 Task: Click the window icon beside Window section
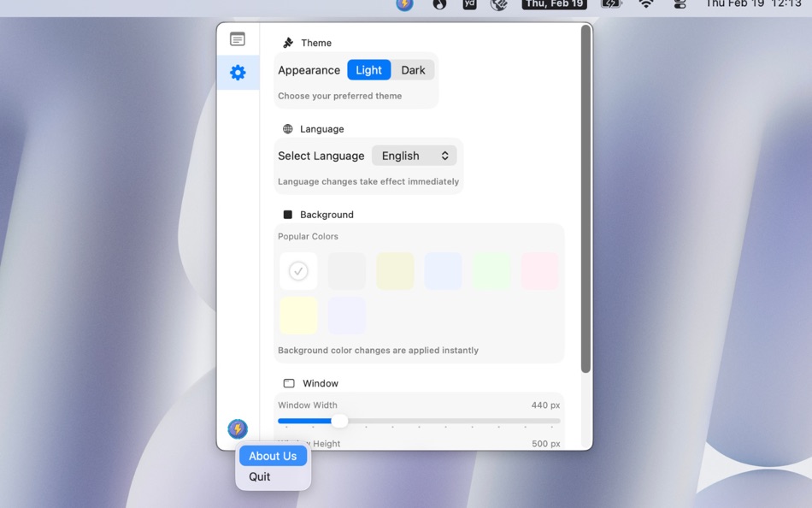coord(288,383)
